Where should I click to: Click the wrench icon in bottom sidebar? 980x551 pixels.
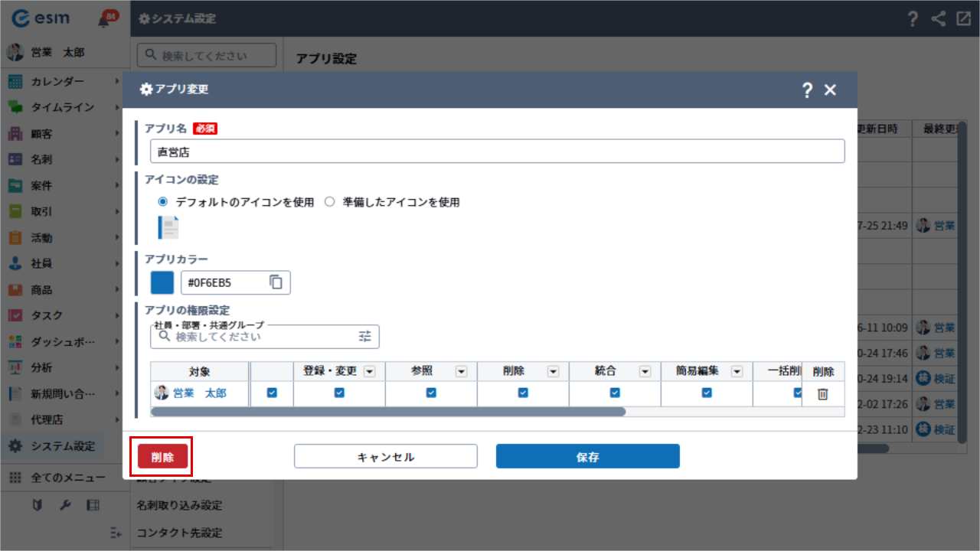(65, 505)
